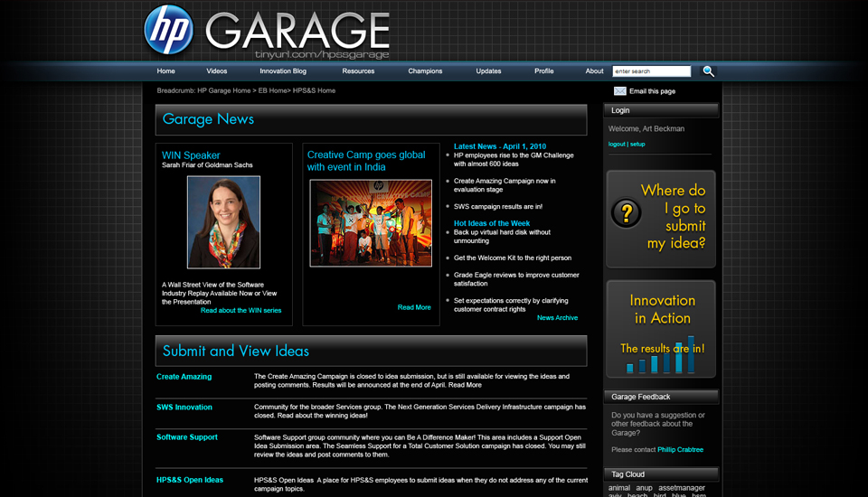Open Sarah Friar speaker photo
This screenshot has height=497, width=868.
click(223, 222)
